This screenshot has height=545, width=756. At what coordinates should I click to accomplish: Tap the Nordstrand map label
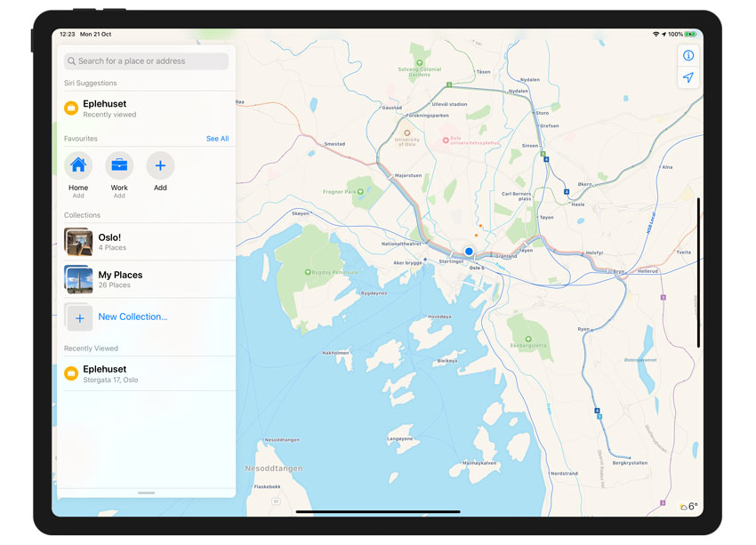coord(564,474)
